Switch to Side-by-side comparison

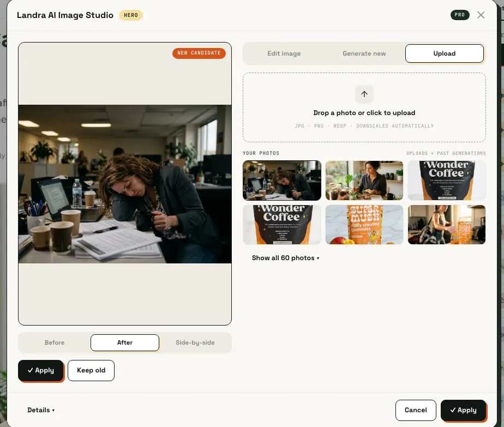[195, 342]
